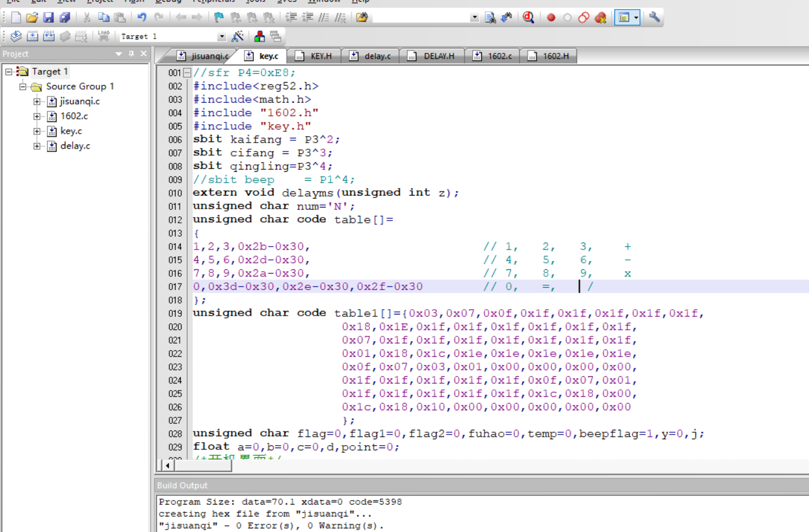Open the Target 1 dropdown

pos(222,37)
